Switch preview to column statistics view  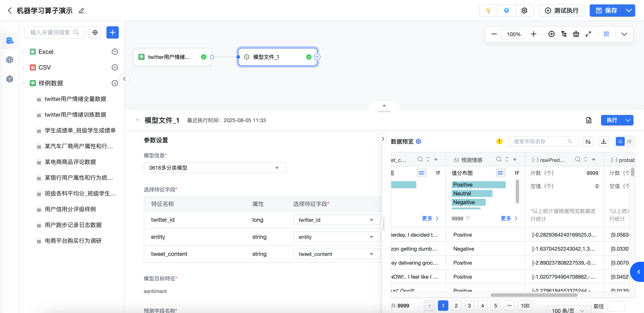(620, 141)
